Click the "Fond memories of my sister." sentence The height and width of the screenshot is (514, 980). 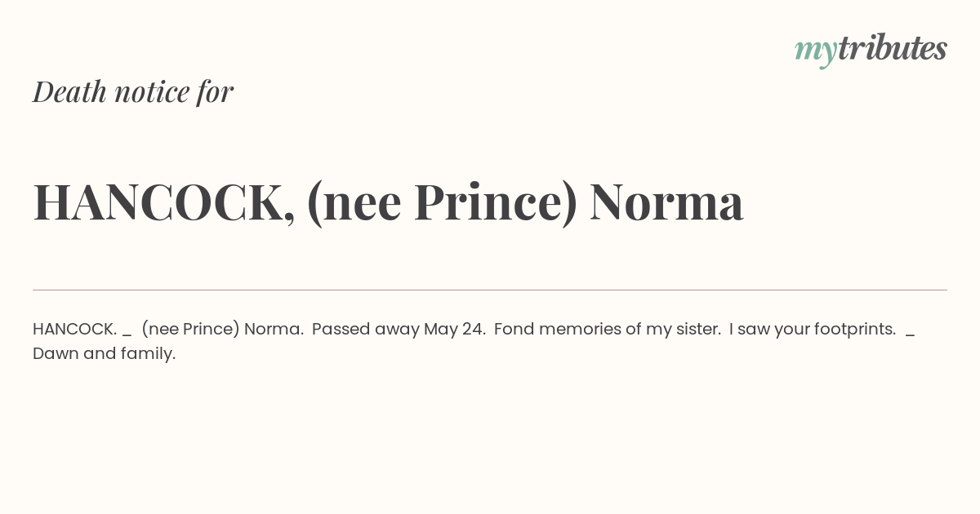tap(608, 330)
